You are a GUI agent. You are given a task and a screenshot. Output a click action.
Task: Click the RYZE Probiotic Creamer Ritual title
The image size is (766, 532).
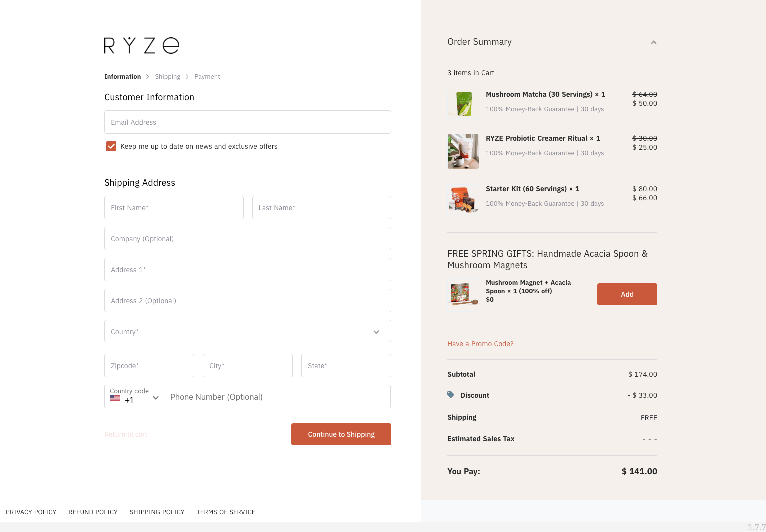(x=543, y=138)
